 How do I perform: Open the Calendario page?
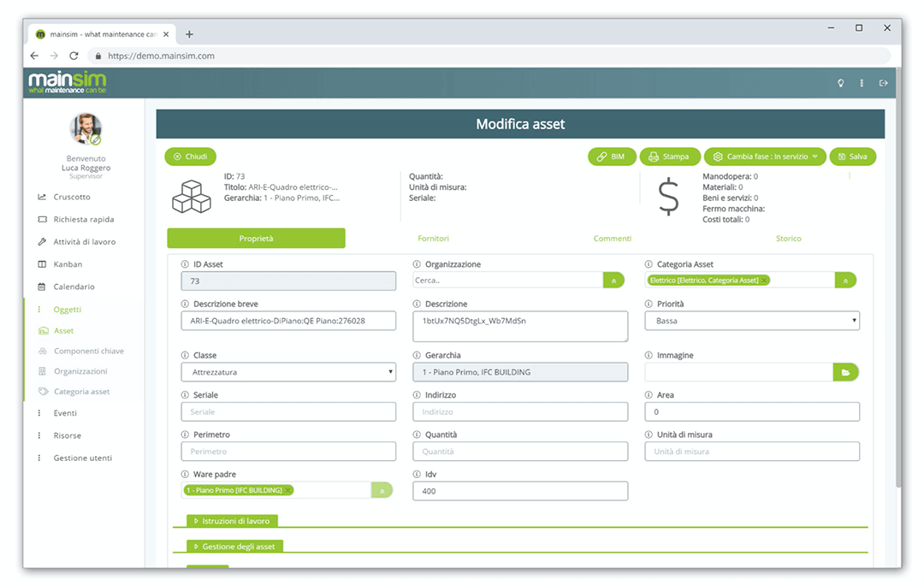click(x=74, y=287)
